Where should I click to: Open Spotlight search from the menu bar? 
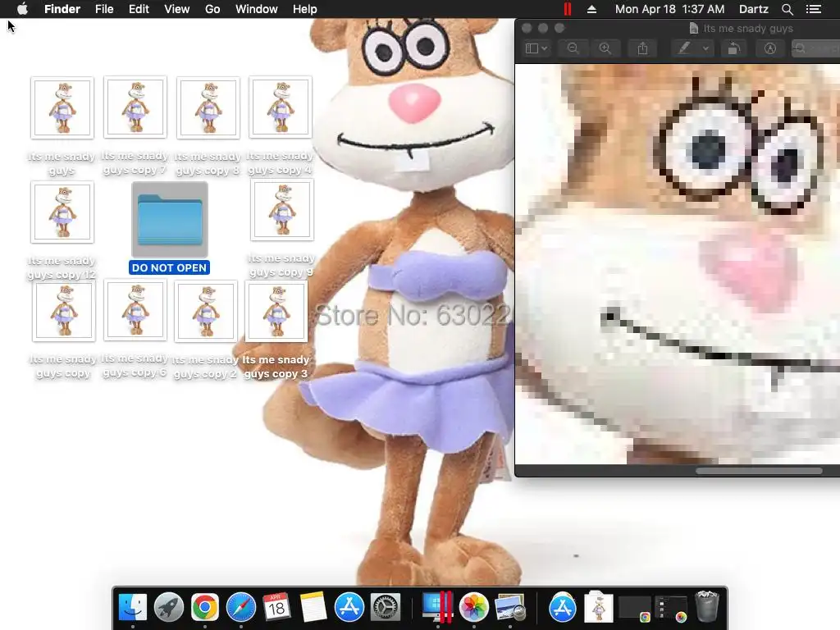coord(787,9)
